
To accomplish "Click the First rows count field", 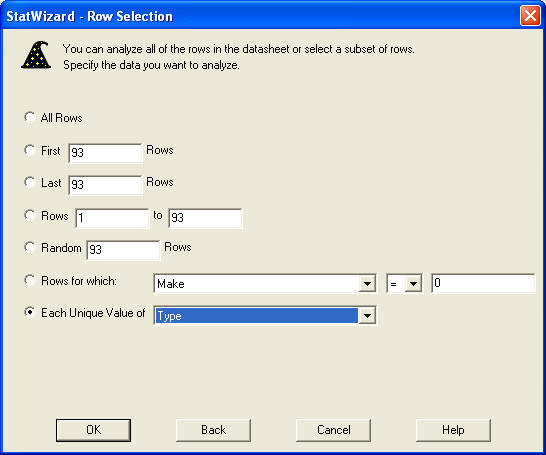I will pyautogui.click(x=105, y=153).
